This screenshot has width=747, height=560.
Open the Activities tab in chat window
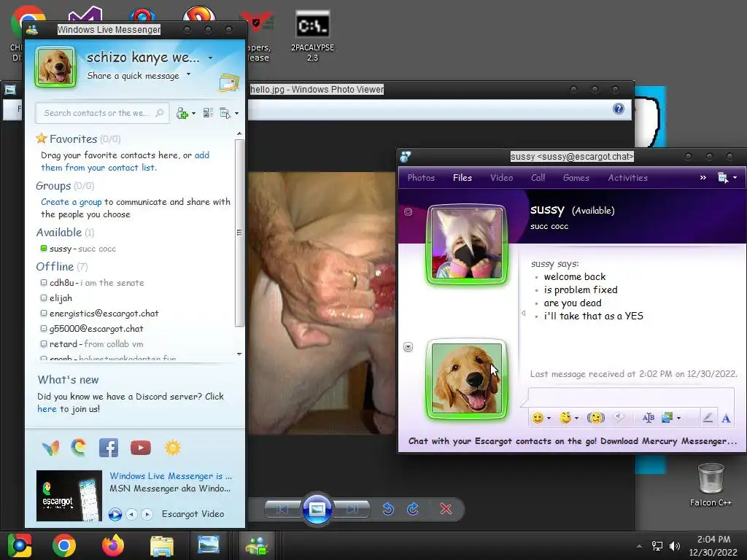point(628,178)
